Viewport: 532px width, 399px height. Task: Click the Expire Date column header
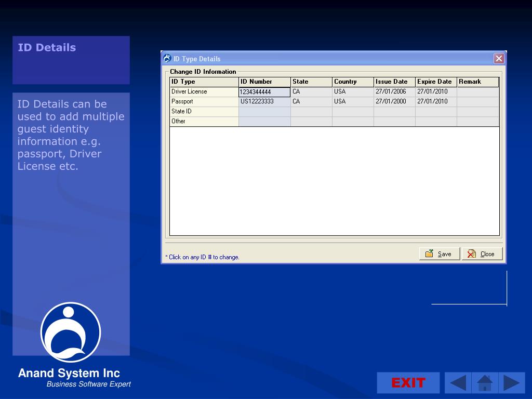tap(436, 82)
